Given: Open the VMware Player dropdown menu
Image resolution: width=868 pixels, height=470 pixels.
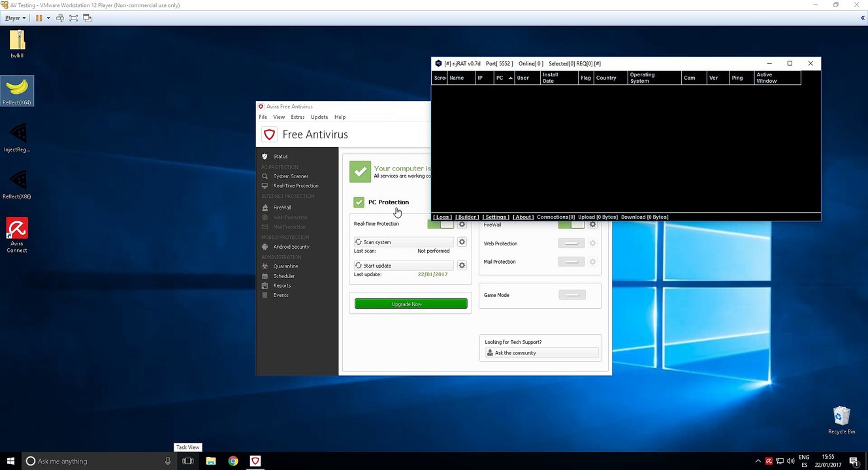Looking at the screenshot, I should (x=15, y=18).
